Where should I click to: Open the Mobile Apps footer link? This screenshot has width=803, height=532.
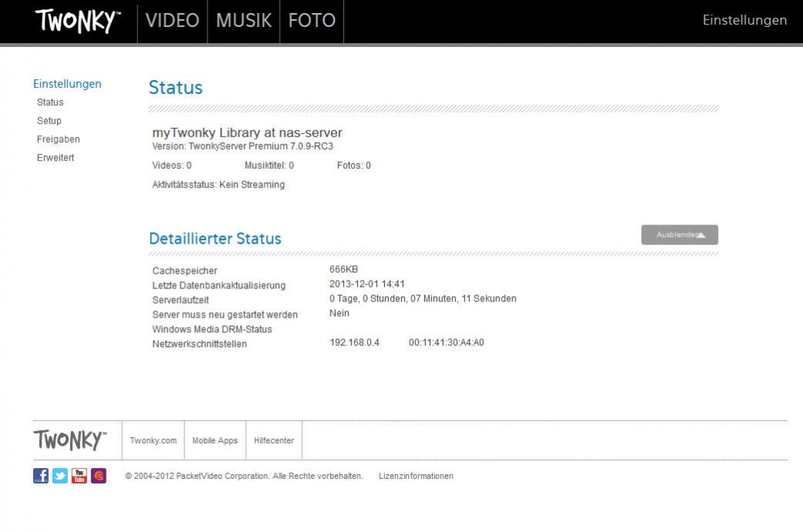(215, 440)
